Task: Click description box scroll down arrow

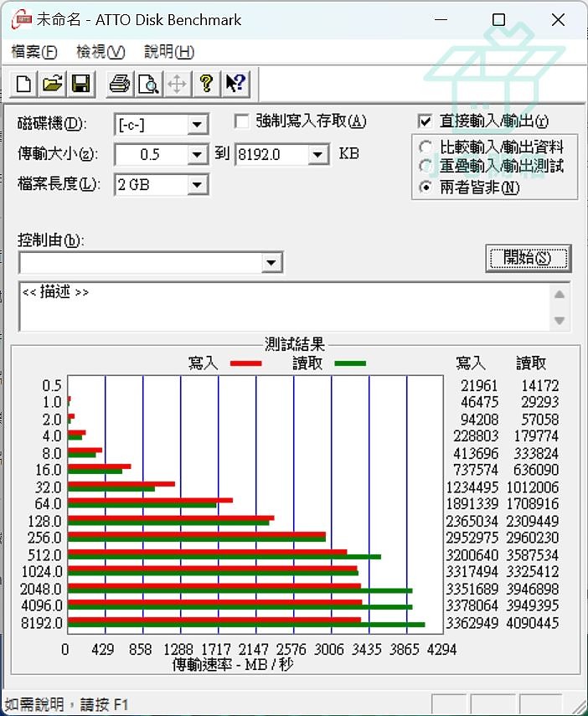Action: pos(560,320)
